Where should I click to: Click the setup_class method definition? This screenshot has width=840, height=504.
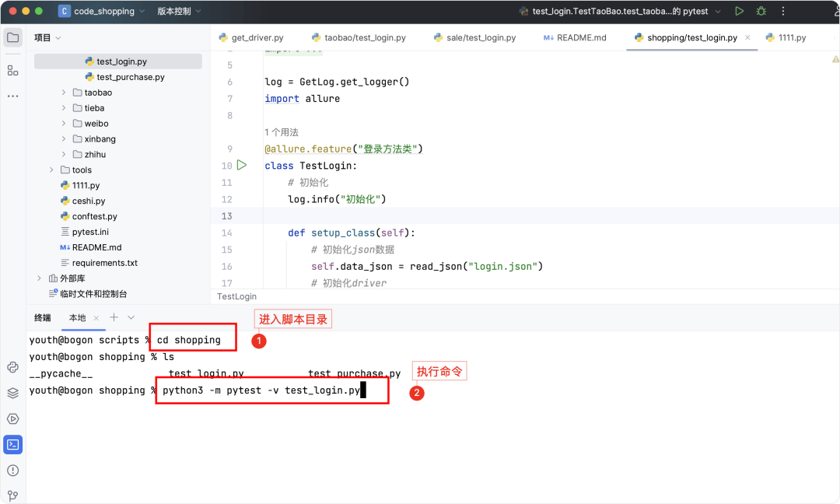pyautogui.click(x=352, y=233)
